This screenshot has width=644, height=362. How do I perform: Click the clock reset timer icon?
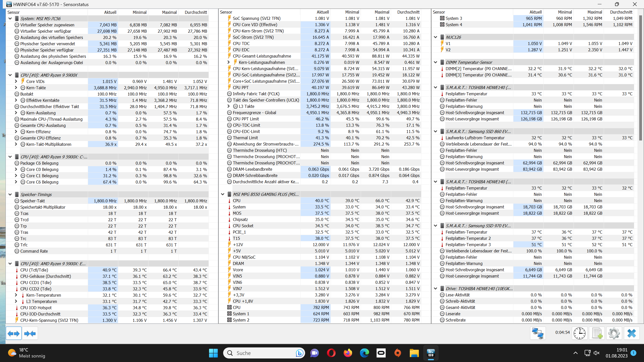(x=580, y=334)
